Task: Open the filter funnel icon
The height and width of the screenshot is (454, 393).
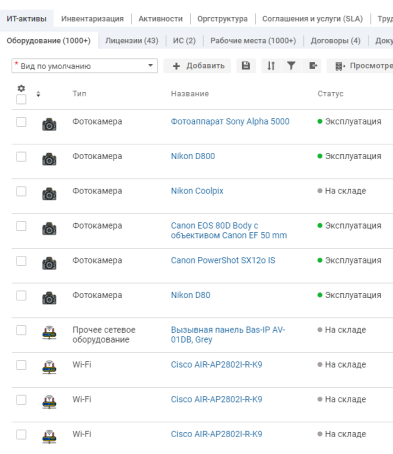Action: point(291,66)
